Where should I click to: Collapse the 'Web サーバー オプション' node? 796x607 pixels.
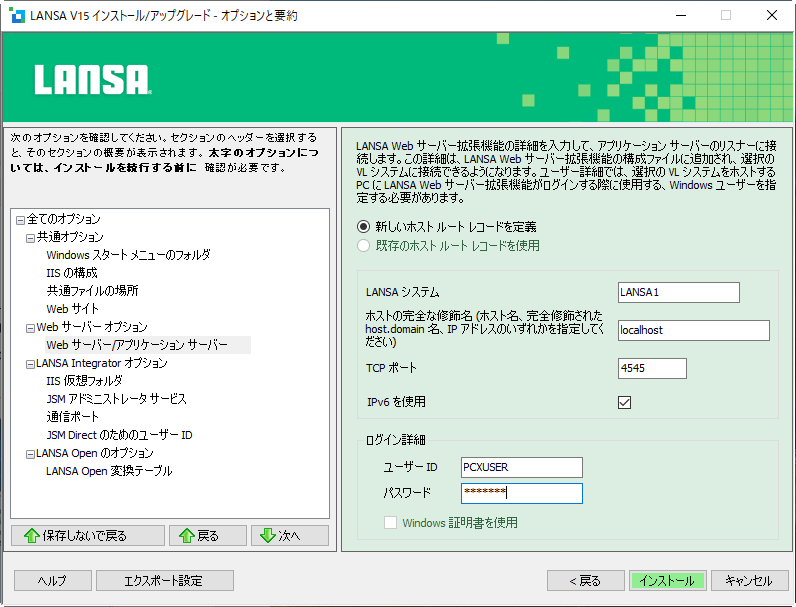(x=30, y=328)
